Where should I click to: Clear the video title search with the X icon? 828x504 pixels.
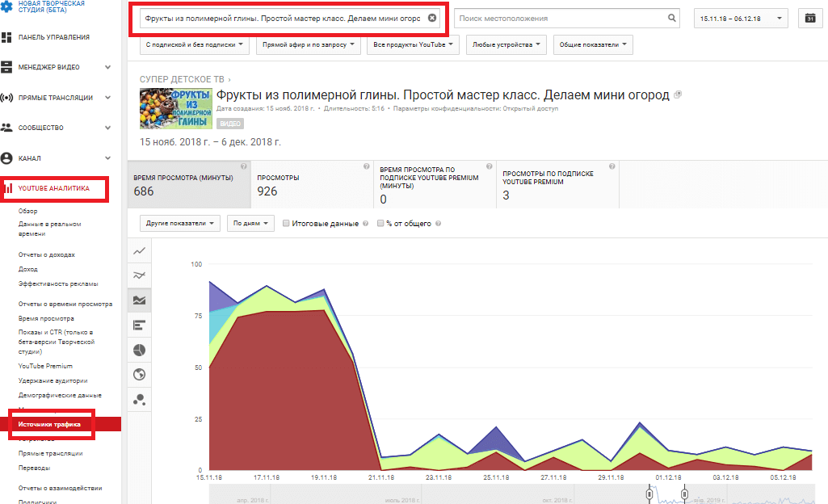coord(432,16)
